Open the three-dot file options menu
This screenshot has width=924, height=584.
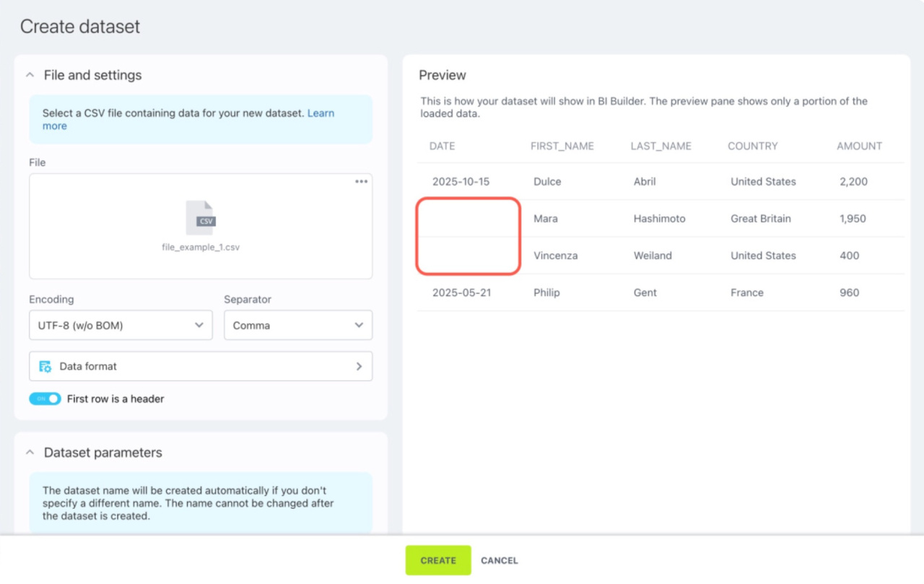tap(361, 182)
